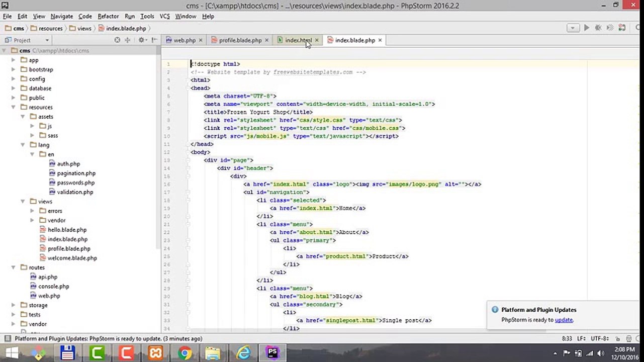Open XAMPP from the taskbar
Viewport: 644px width, 362px height.
pos(155,353)
